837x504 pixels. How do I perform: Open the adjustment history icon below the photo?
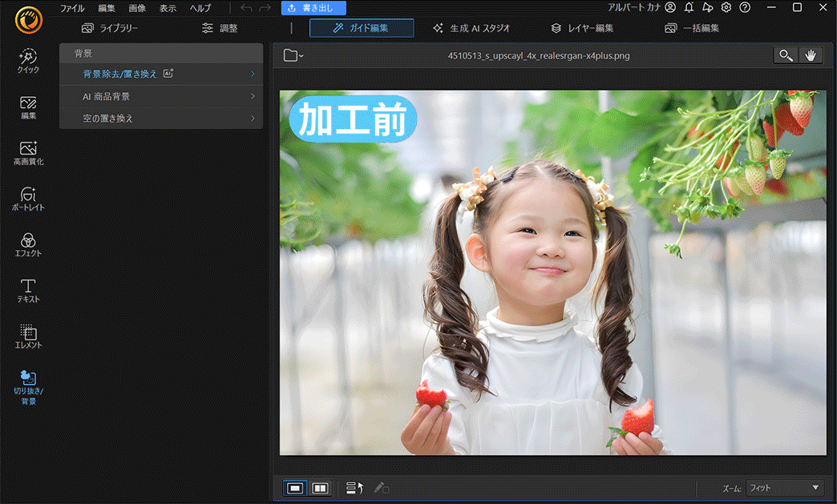click(354, 487)
